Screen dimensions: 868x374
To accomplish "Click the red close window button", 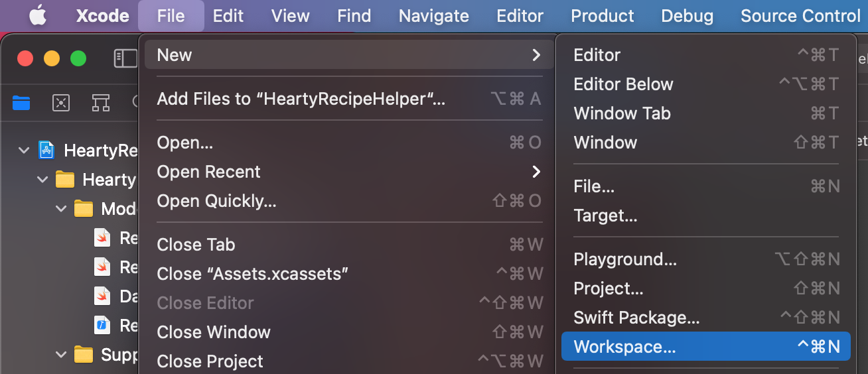I will pyautogui.click(x=25, y=58).
